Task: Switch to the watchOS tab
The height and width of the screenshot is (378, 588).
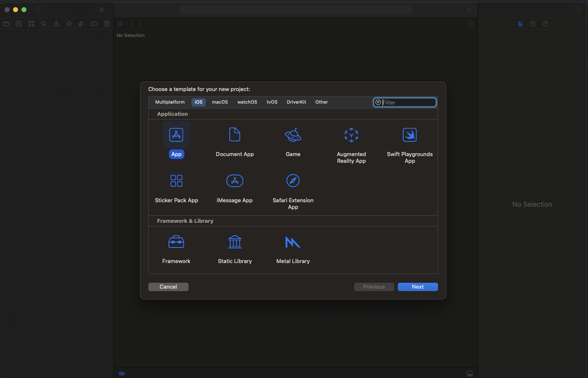Action: 247,102
